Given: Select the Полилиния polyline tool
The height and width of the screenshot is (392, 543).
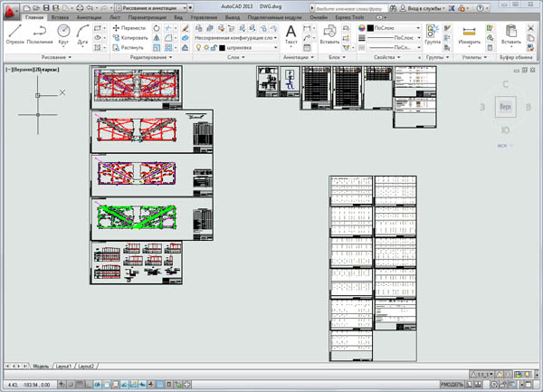Looking at the screenshot, I should (41, 34).
